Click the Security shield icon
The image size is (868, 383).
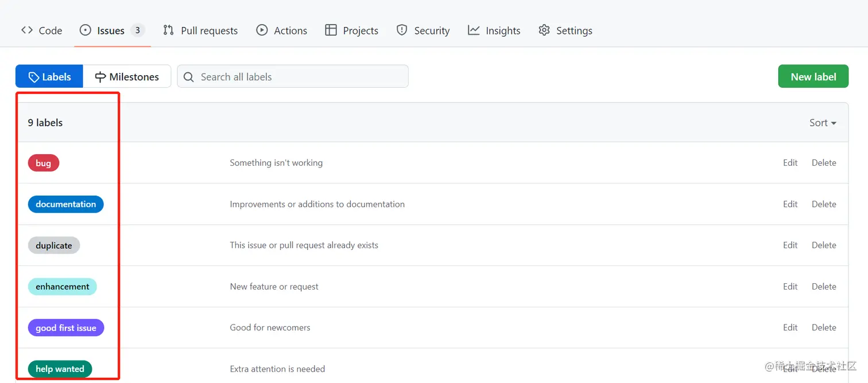tap(402, 30)
